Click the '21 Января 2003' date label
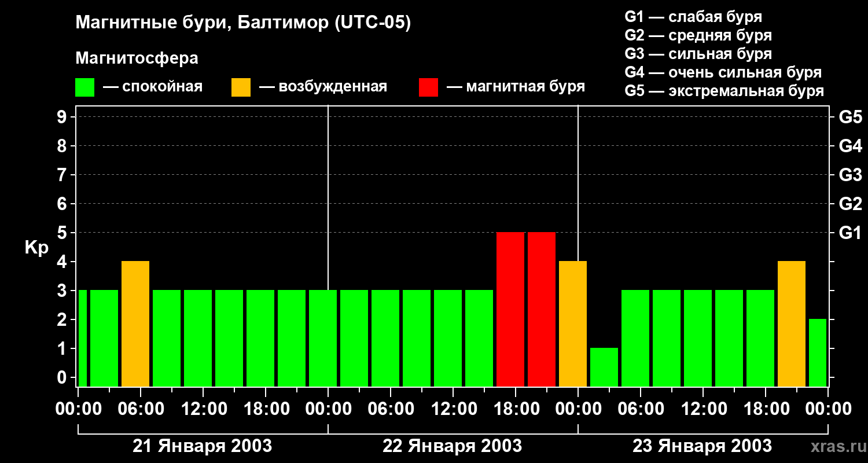 coord(202,446)
